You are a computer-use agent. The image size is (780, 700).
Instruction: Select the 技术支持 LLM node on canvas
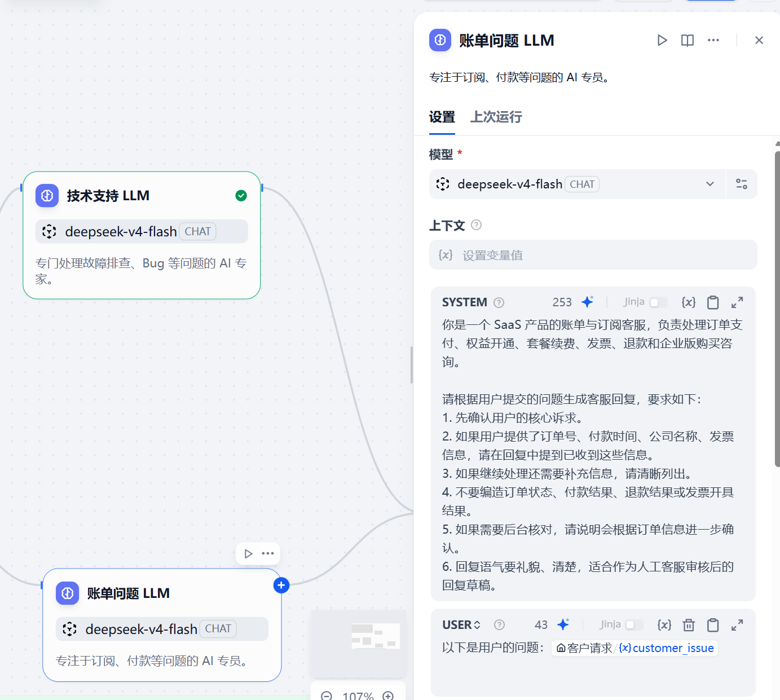pos(142,235)
